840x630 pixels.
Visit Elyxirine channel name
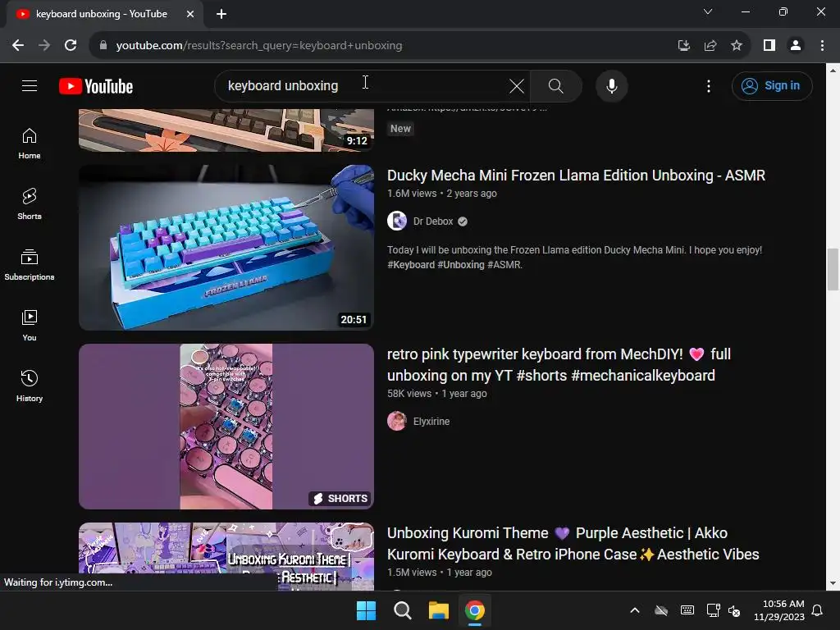pyautogui.click(x=431, y=422)
